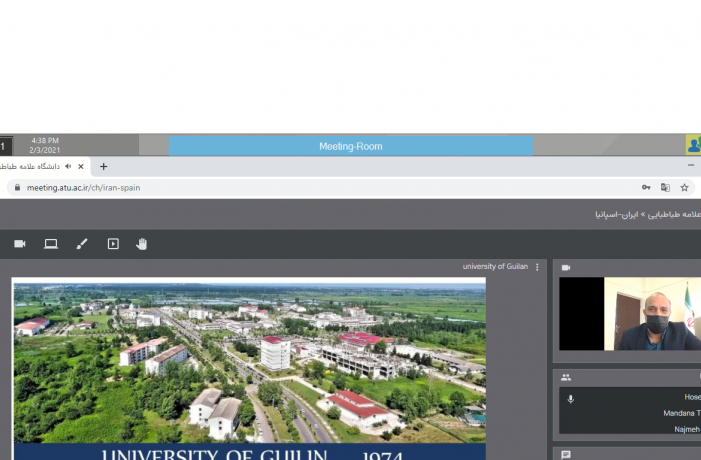Open a new browser tab
Screen dimensions: 701x460
(x=103, y=166)
